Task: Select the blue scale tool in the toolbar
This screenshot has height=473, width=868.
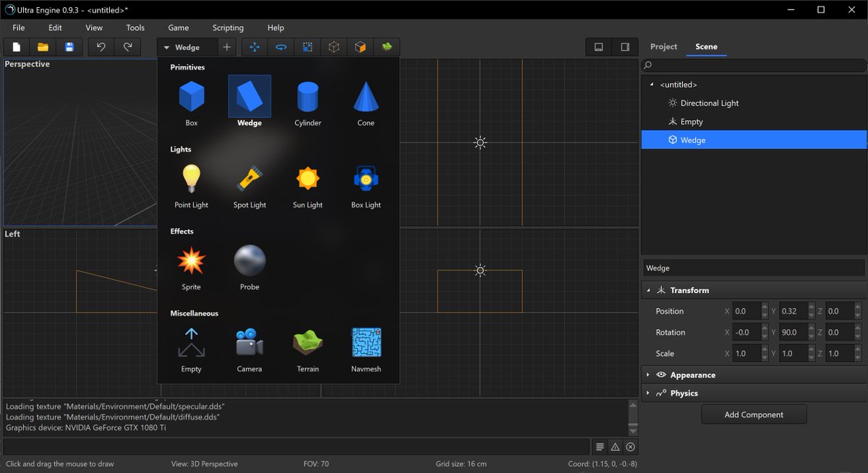Action: tap(307, 47)
